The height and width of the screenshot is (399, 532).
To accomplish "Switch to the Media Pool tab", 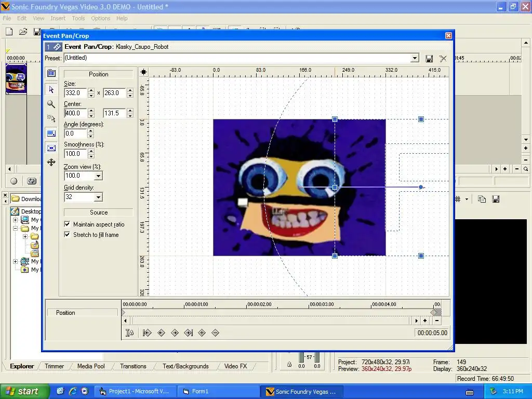I will (x=91, y=366).
